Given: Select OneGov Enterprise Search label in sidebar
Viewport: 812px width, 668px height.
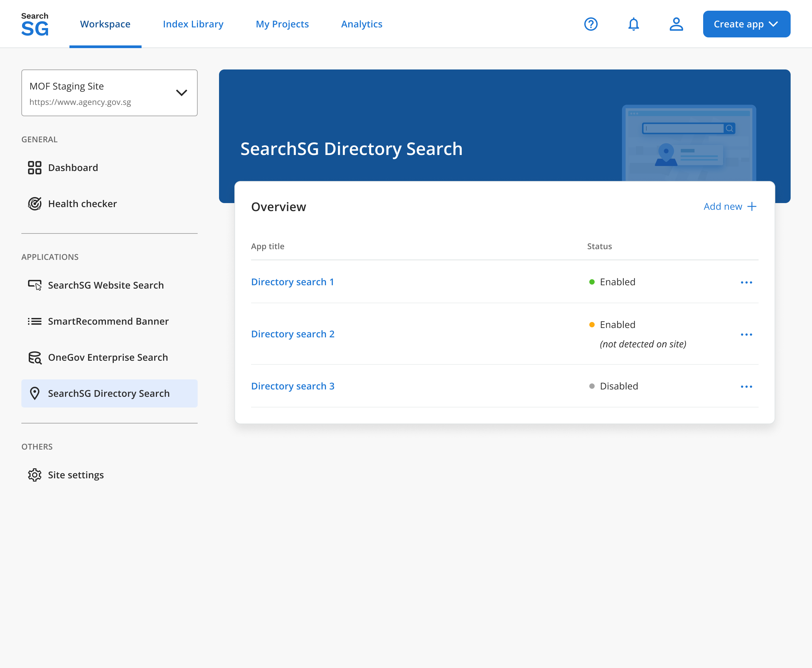Looking at the screenshot, I should point(108,357).
